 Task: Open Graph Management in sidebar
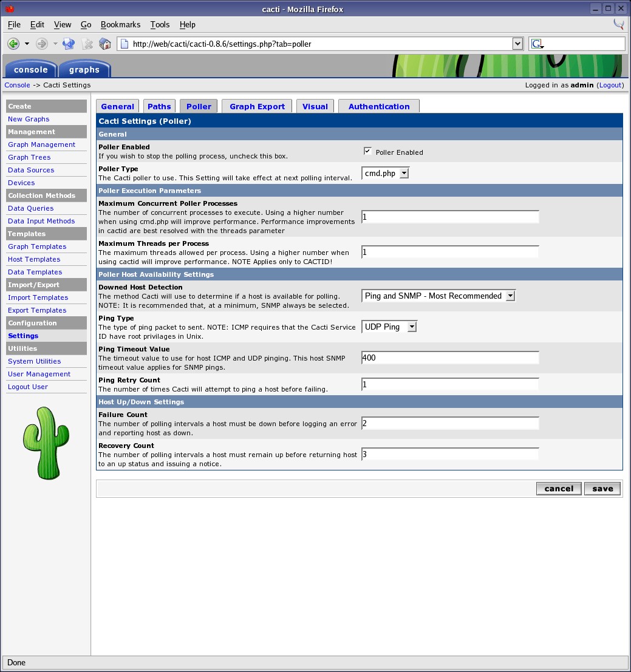click(x=41, y=144)
